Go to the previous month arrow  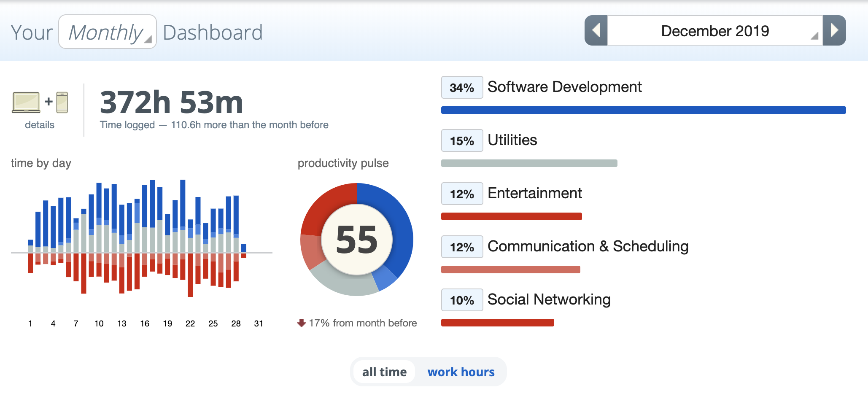click(596, 30)
